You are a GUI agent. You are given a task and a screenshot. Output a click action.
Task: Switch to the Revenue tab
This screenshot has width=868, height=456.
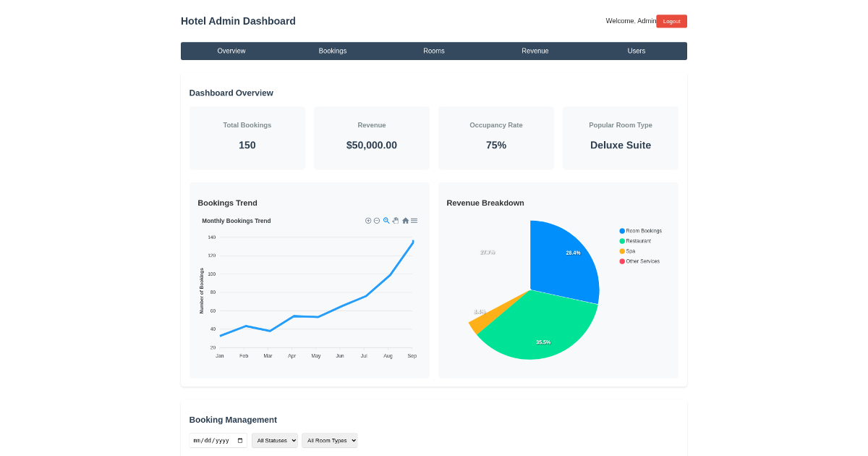click(x=535, y=51)
